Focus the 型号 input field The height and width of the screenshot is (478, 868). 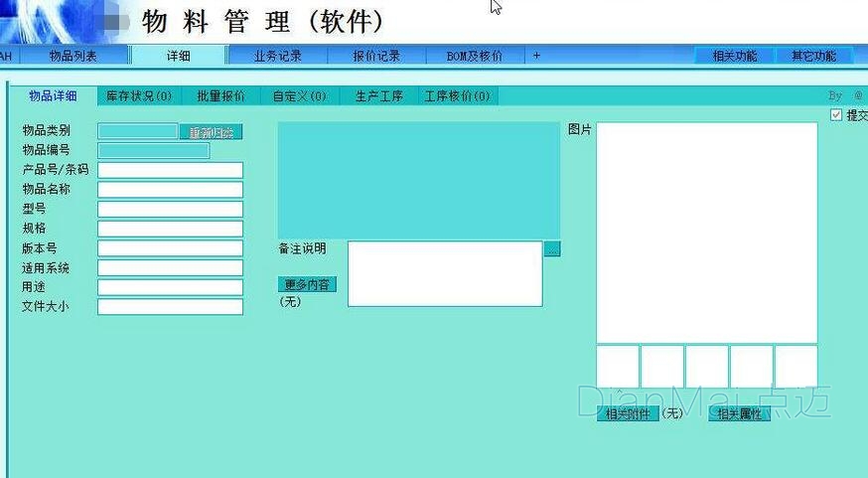pos(171,209)
